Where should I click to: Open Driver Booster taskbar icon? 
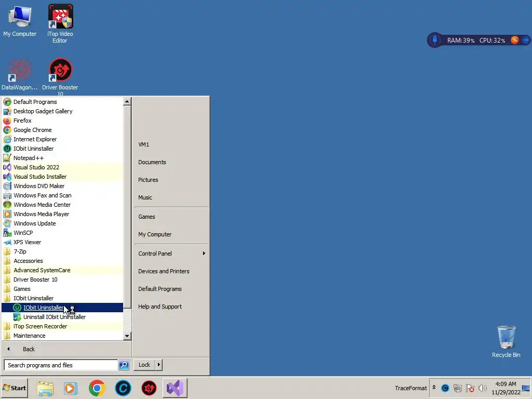(149, 388)
